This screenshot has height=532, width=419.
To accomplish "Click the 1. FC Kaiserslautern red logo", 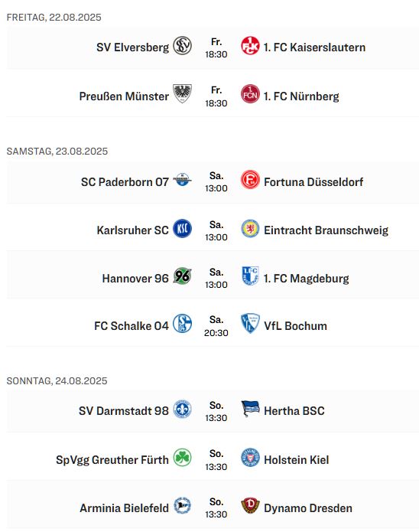I will click(250, 46).
